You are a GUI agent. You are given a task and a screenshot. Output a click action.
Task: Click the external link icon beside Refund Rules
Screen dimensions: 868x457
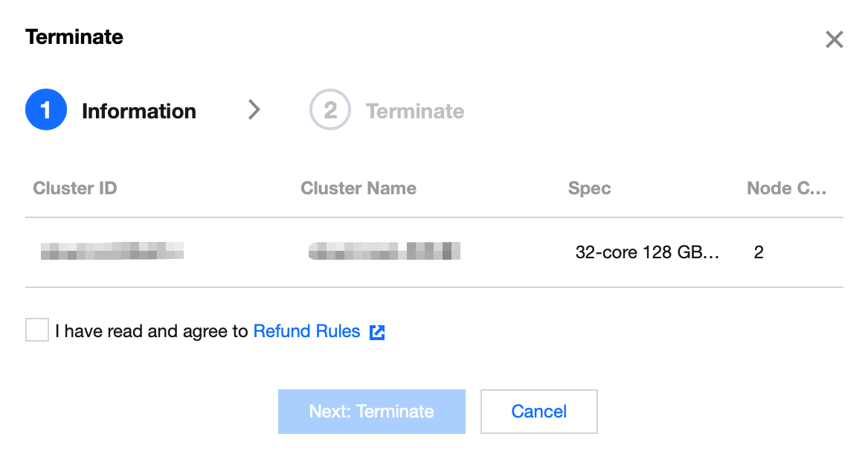point(377,332)
